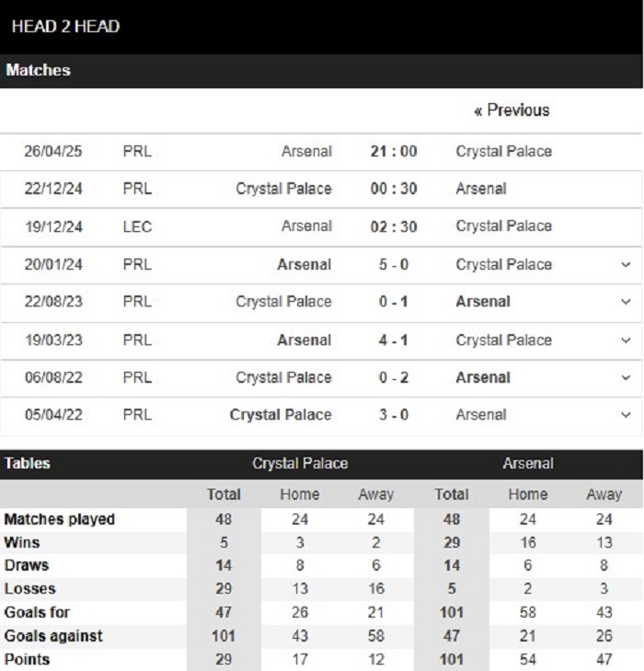Click the Matches section header
The width and height of the screenshot is (644, 671).
pos(39,70)
